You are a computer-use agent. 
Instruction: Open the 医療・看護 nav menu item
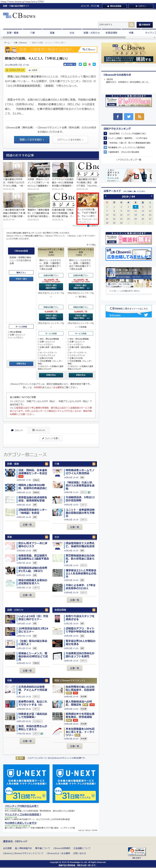(13, 33)
